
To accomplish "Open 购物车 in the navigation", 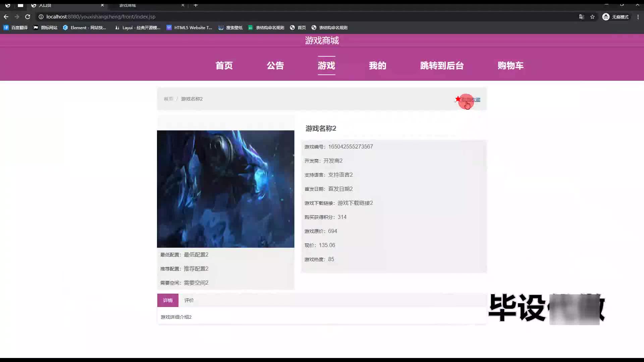I will [511, 65].
